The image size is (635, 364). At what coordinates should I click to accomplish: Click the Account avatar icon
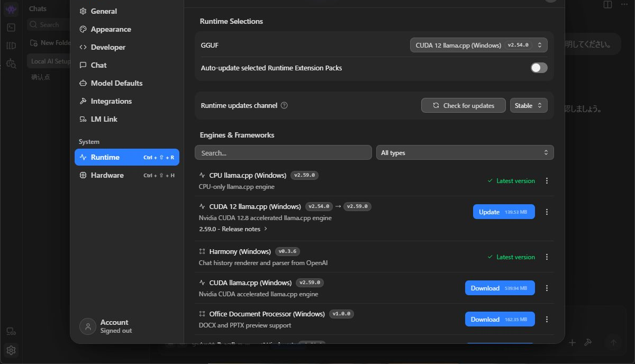(x=87, y=326)
